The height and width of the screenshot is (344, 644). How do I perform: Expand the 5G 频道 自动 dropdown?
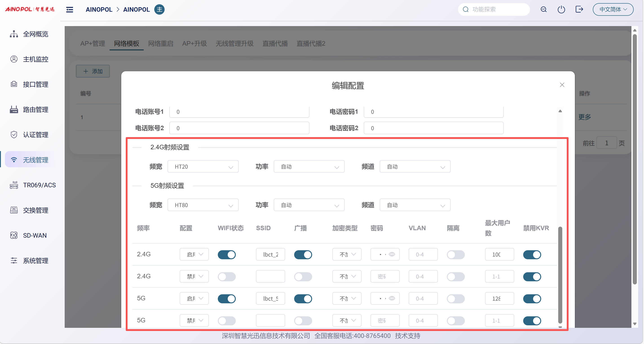[x=415, y=205]
